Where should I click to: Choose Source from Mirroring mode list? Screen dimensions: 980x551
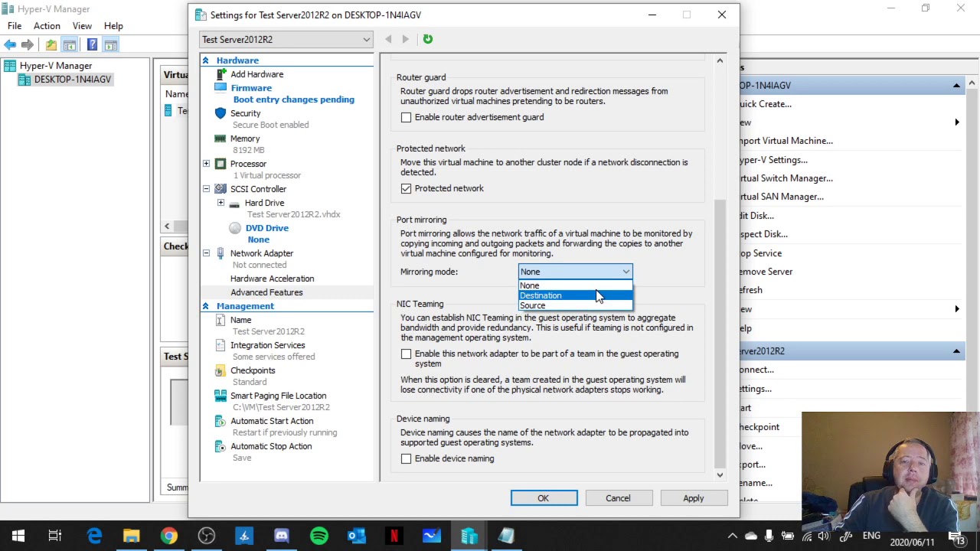point(575,305)
